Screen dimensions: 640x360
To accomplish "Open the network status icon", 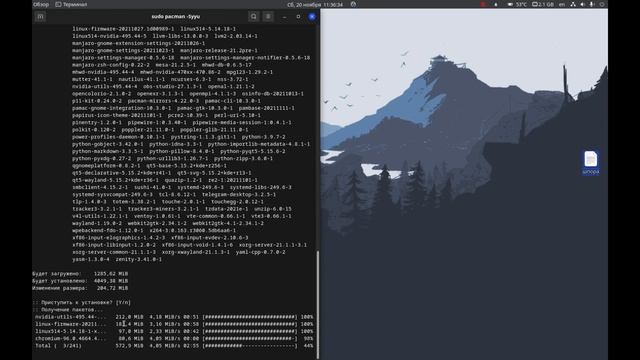I will click(x=573, y=4).
